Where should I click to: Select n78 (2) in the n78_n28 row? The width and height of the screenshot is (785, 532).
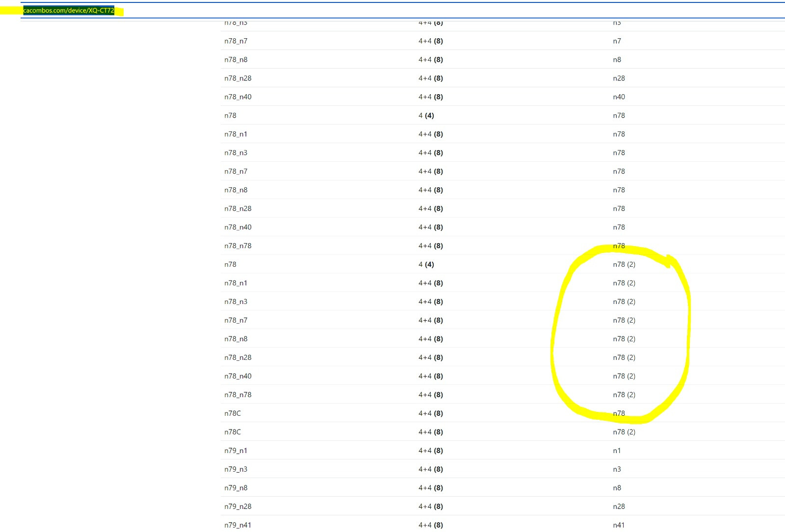[624, 357]
